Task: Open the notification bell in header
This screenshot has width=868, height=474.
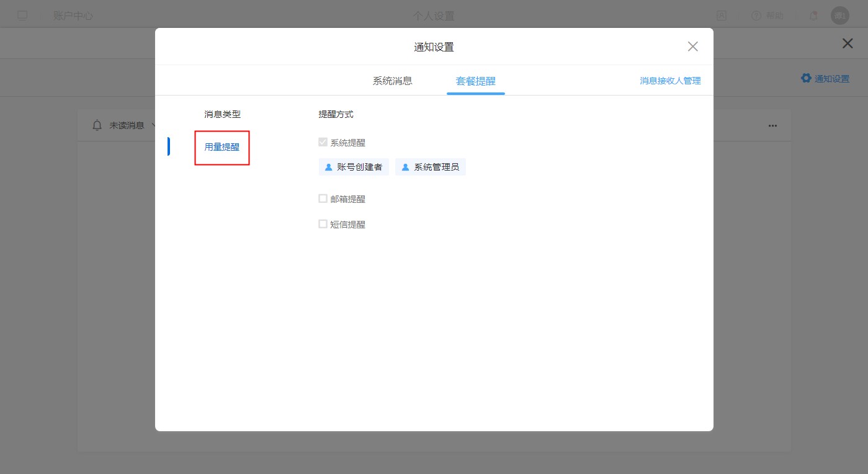Action: click(x=813, y=16)
